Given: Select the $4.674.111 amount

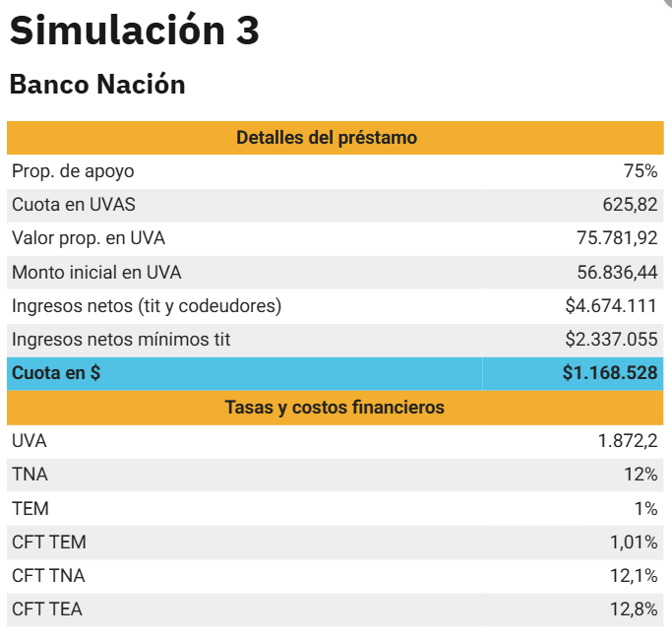Looking at the screenshot, I should (611, 306).
